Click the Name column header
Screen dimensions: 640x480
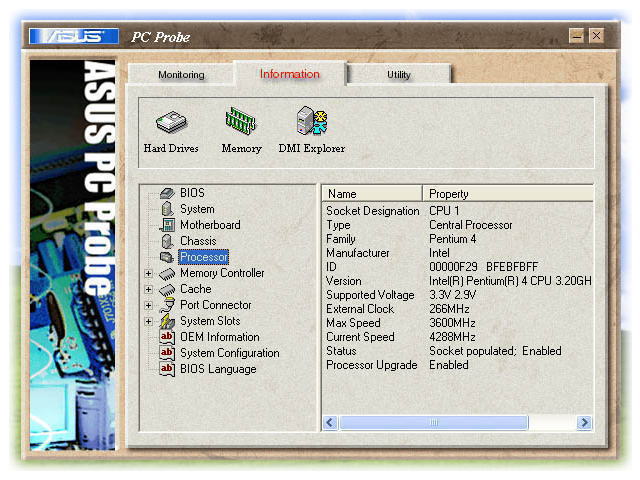pyautogui.click(x=372, y=193)
